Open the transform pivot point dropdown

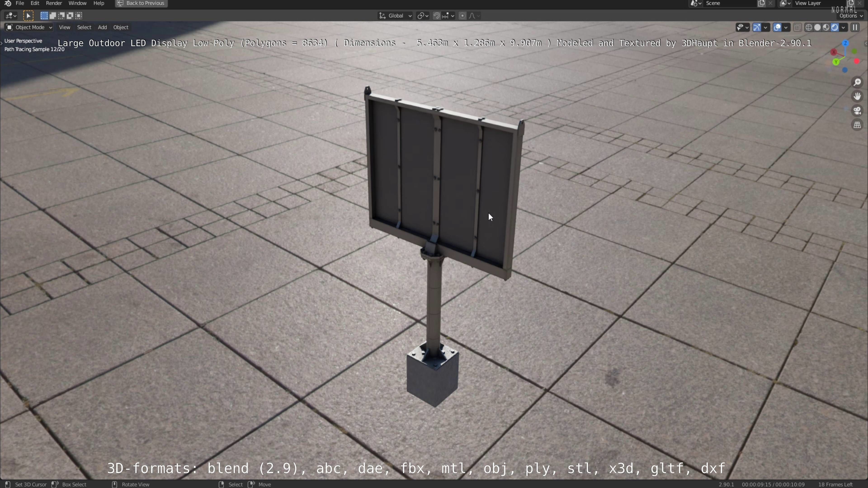point(423,16)
